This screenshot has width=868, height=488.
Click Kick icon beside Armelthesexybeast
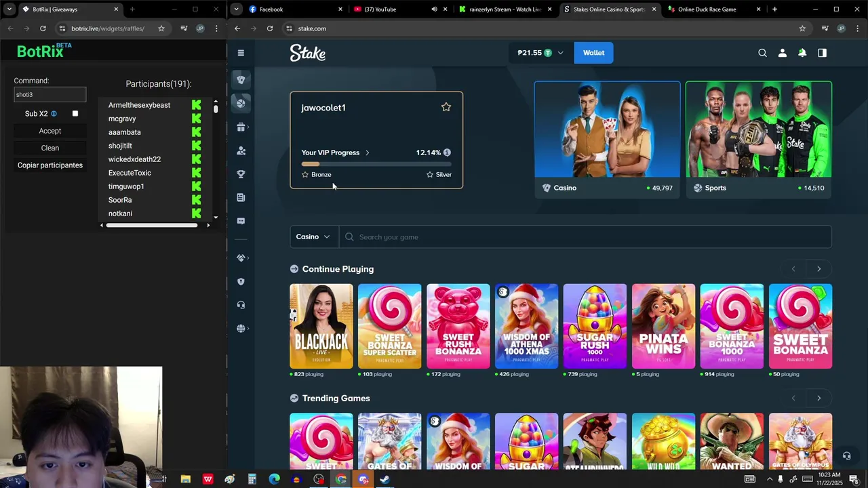[196, 105]
